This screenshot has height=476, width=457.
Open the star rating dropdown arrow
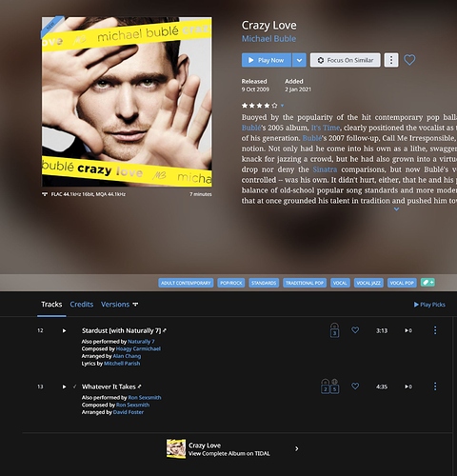[282, 106]
